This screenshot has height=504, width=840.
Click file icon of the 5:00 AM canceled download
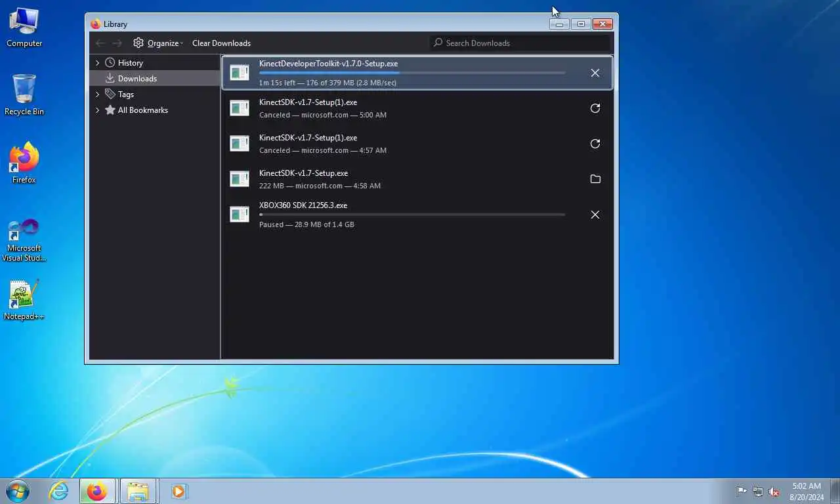(x=240, y=108)
